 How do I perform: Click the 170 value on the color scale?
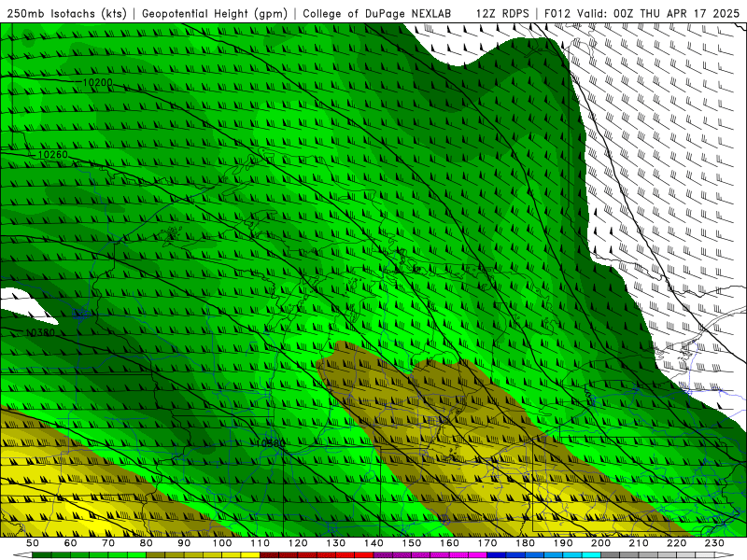tap(487, 543)
